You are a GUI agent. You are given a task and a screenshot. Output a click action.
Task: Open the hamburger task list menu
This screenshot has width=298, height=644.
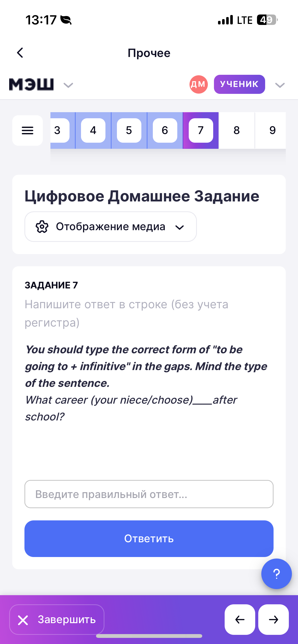28,130
